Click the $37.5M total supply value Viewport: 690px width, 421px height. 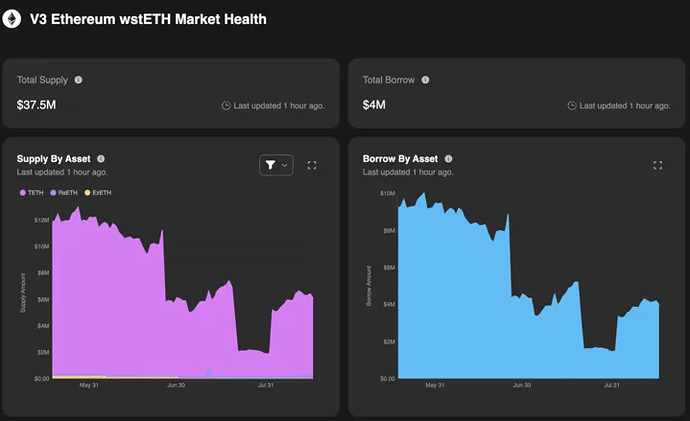pos(38,103)
